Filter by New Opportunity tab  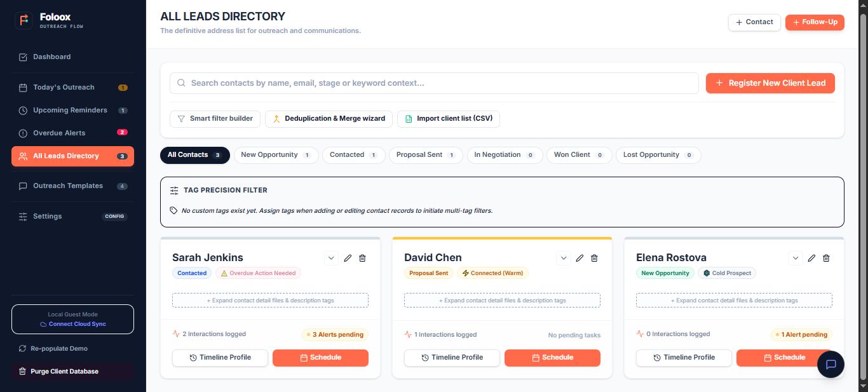coord(276,155)
